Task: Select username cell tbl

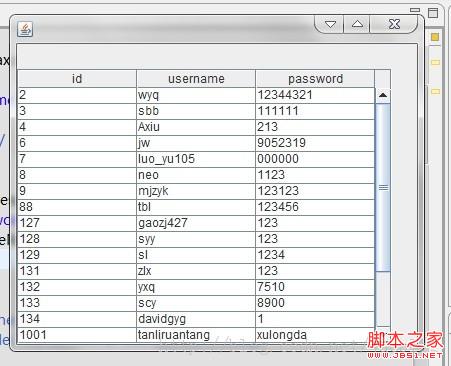Action: tap(196, 207)
